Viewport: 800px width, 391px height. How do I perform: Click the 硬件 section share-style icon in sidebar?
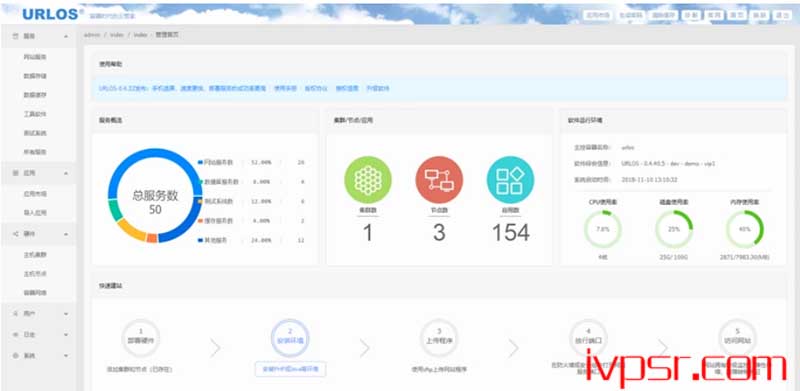(15, 234)
